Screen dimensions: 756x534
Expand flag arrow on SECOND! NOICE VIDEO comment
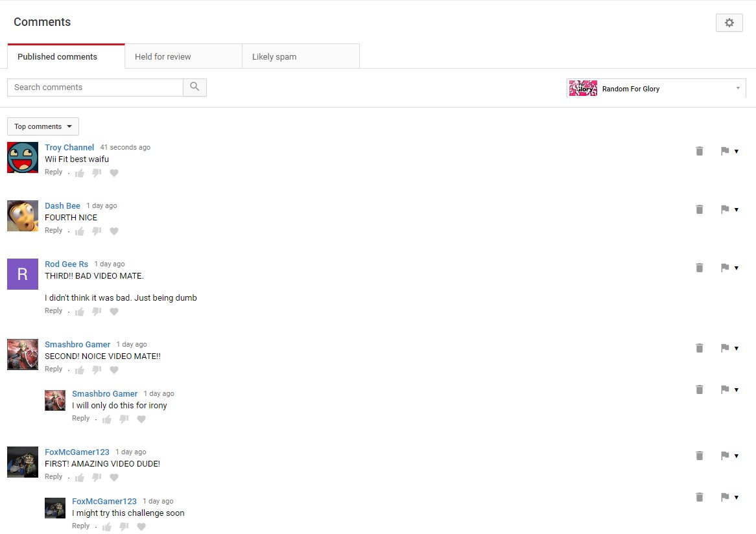(737, 349)
